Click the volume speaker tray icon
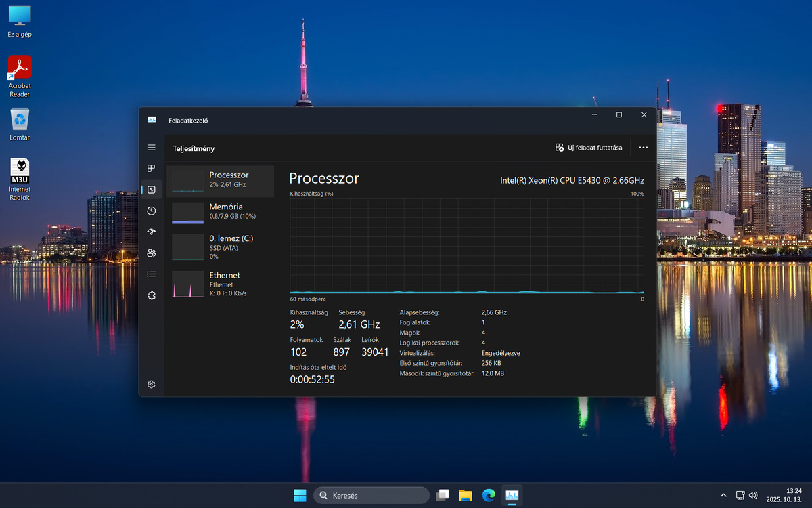 [x=753, y=495]
